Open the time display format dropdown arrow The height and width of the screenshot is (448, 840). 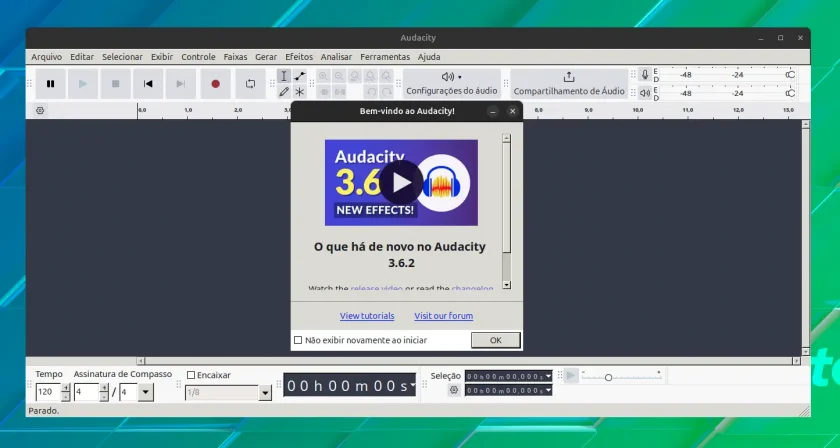click(x=412, y=385)
